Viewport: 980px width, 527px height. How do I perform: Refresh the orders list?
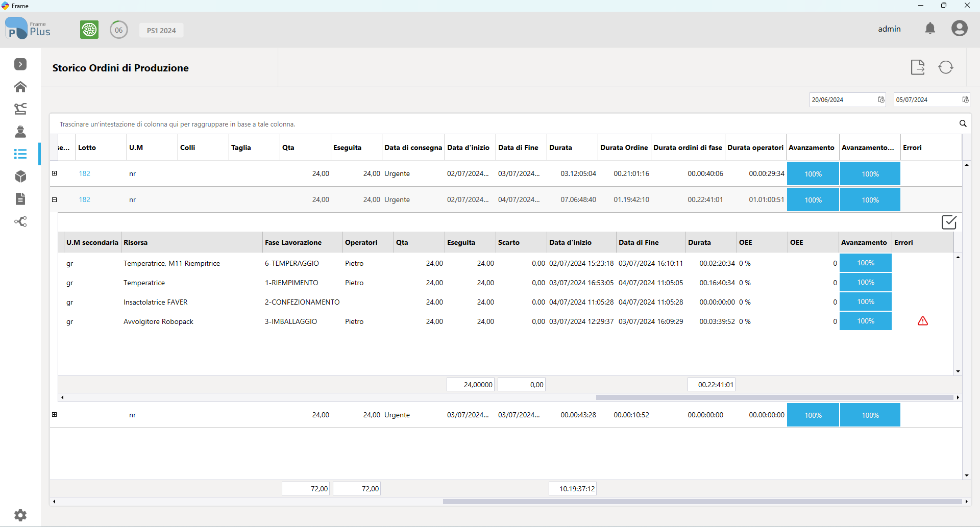[946, 67]
